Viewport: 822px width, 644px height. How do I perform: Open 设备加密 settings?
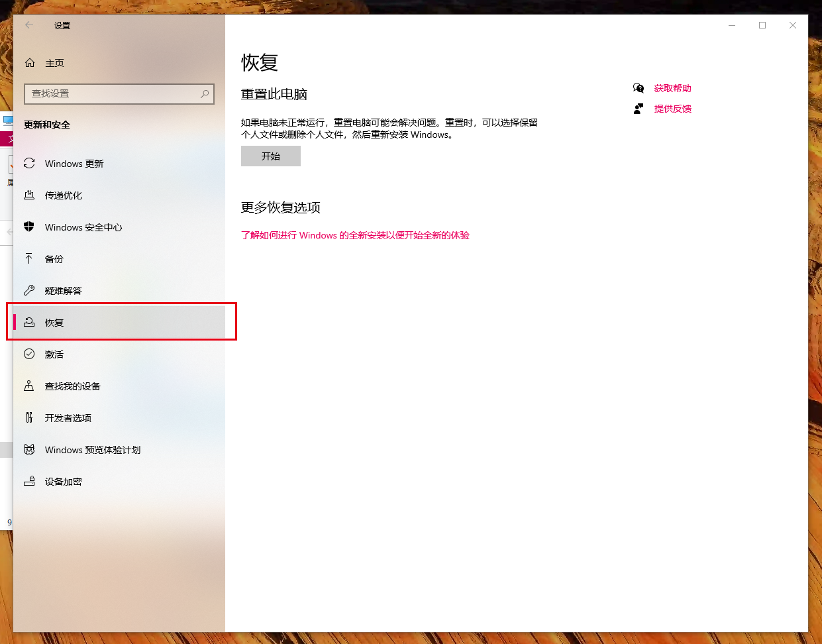pyautogui.click(x=119, y=482)
